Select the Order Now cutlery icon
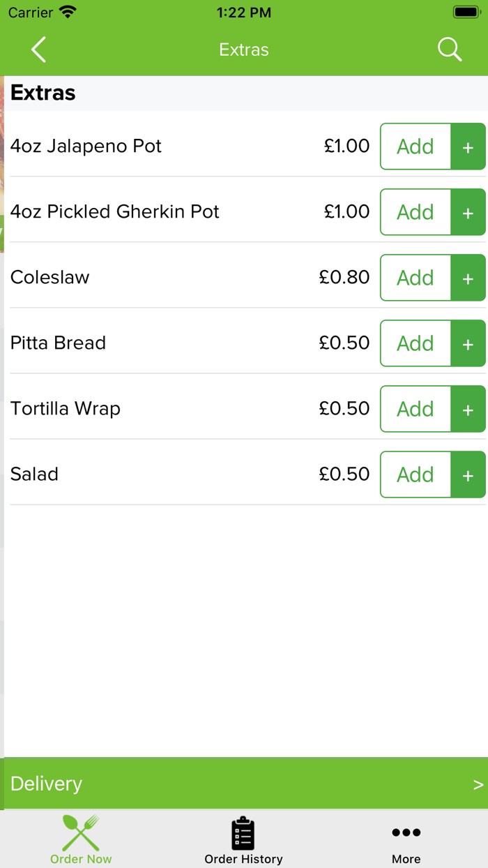488x868 pixels. pyautogui.click(x=80, y=831)
